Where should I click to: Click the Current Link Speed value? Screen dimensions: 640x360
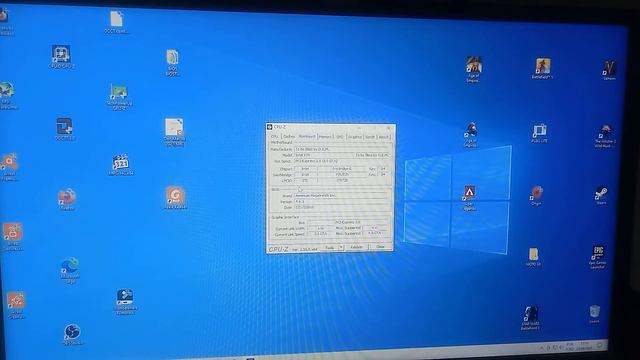click(321, 234)
